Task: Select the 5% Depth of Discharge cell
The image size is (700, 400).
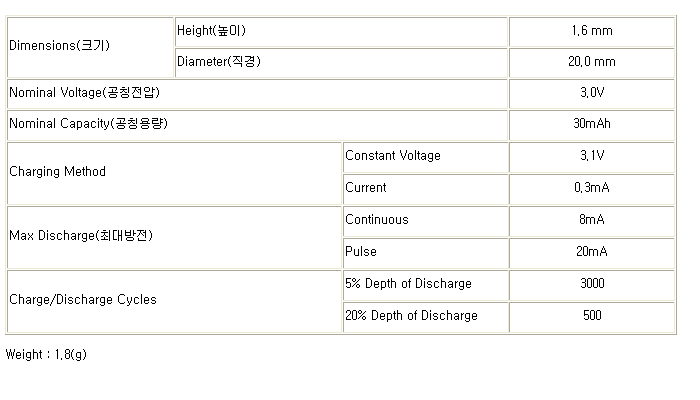Action: tap(408, 284)
